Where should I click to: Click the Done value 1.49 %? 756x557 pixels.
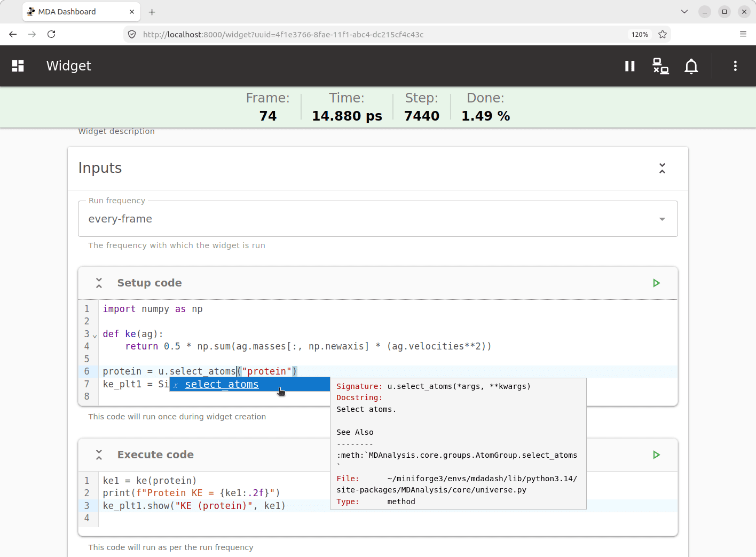coord(486,116)
